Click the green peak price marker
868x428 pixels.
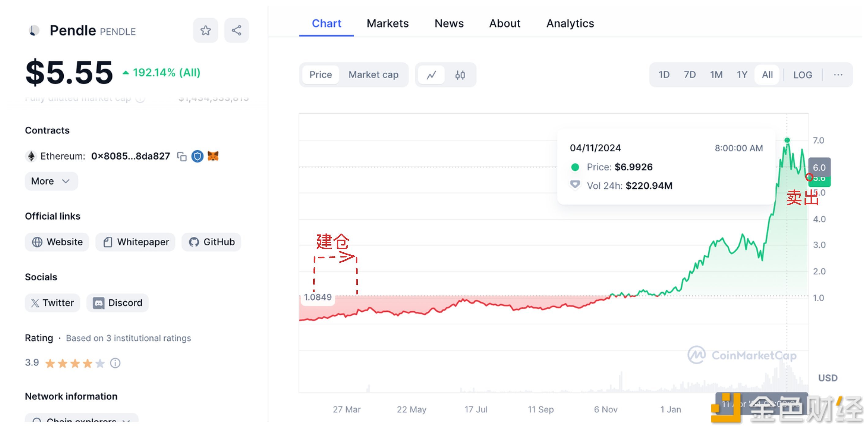click(787, 140)
